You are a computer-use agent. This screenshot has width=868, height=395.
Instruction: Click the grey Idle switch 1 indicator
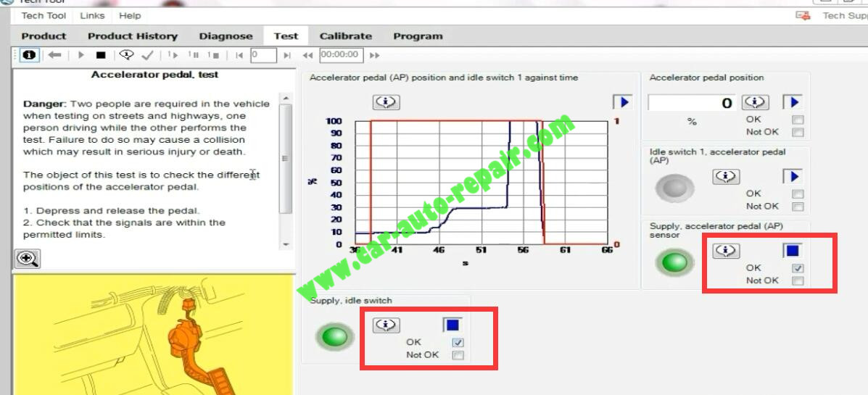[675, 188]
